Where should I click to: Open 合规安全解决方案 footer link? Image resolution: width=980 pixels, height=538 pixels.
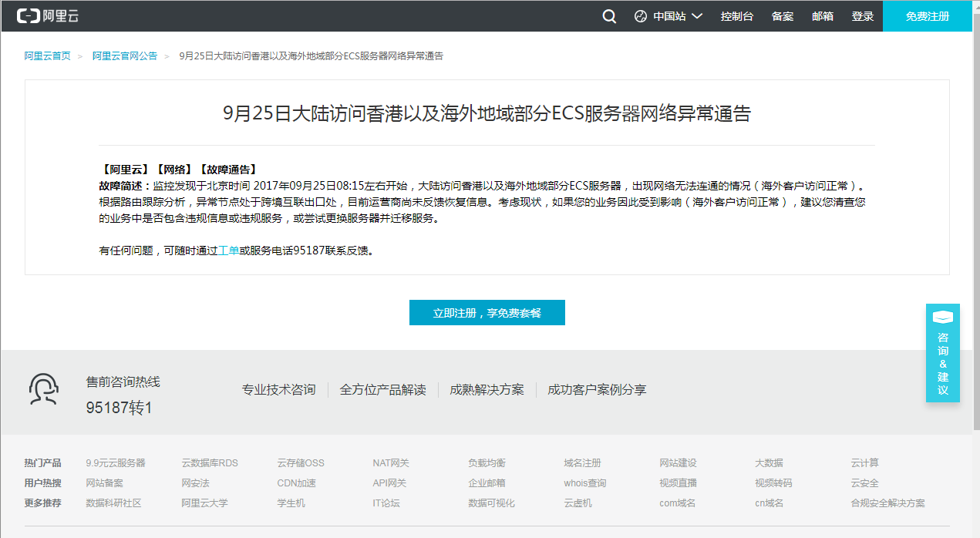(887, 503)
